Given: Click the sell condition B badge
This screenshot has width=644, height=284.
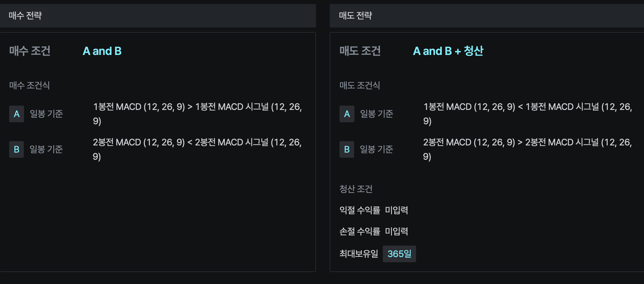Looking at the screenshot, I should pos(347,149).
